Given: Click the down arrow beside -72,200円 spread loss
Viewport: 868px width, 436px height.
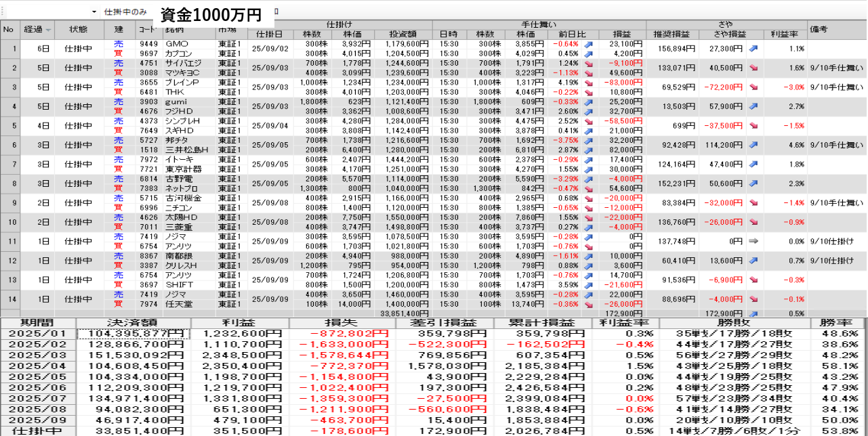Looking at the screenshot, I should 753,87.
